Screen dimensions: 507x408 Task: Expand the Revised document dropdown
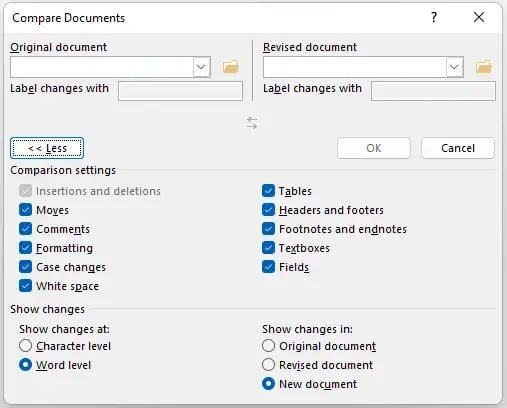(454, 67)
